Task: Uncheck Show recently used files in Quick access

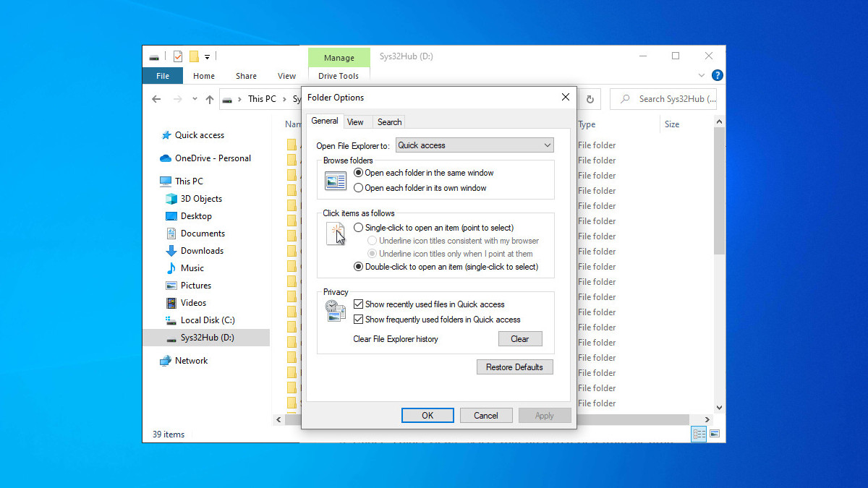Action: [359, 304]
